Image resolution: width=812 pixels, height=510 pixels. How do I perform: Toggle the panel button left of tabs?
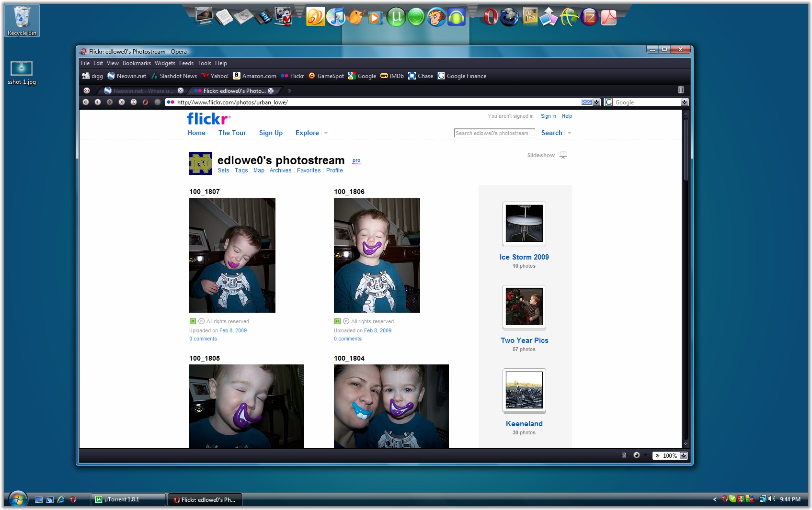(x=86, y=91)
